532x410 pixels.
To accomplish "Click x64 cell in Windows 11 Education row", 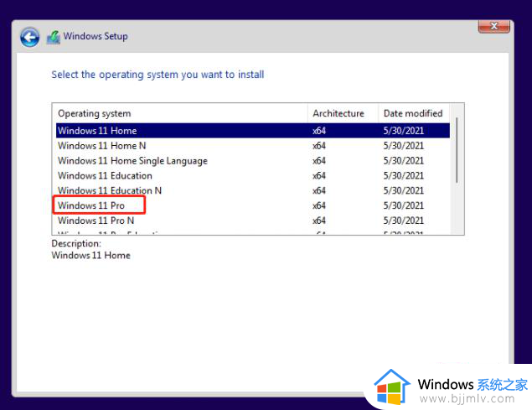I will pos(319,175).
